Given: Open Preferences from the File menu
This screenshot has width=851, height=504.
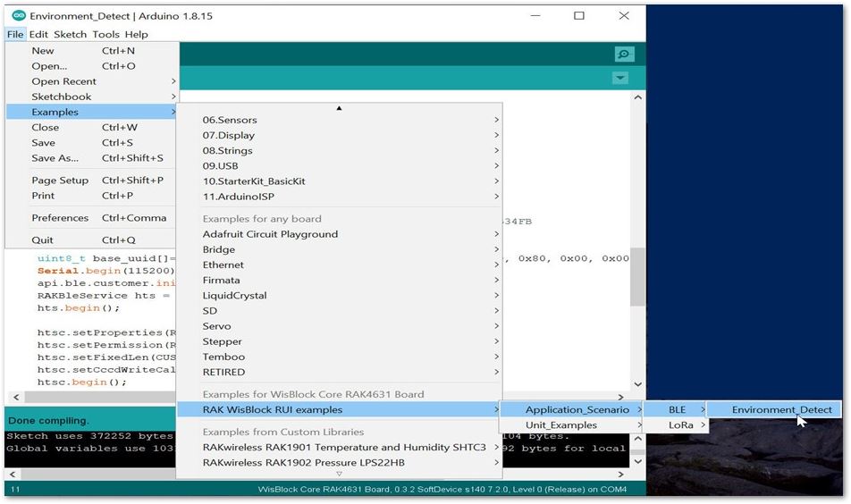Looking at the screenshot, I should [92, 217].
